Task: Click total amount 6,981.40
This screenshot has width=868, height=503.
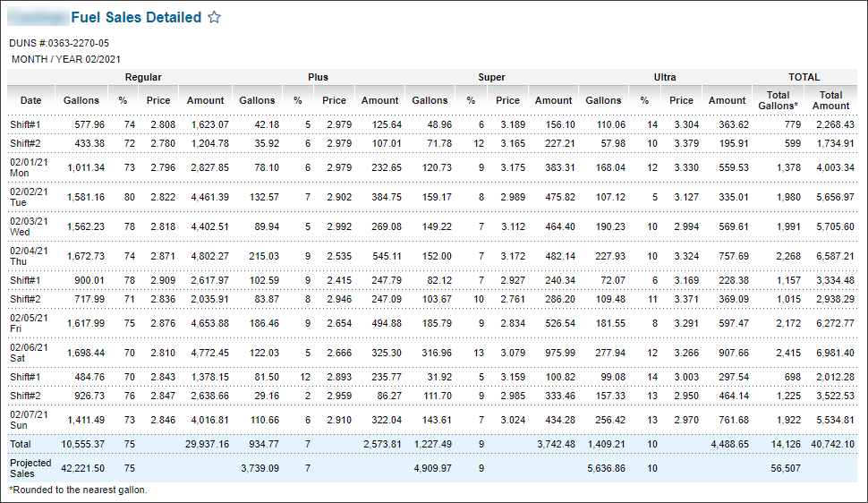Action: coord(836,353)
